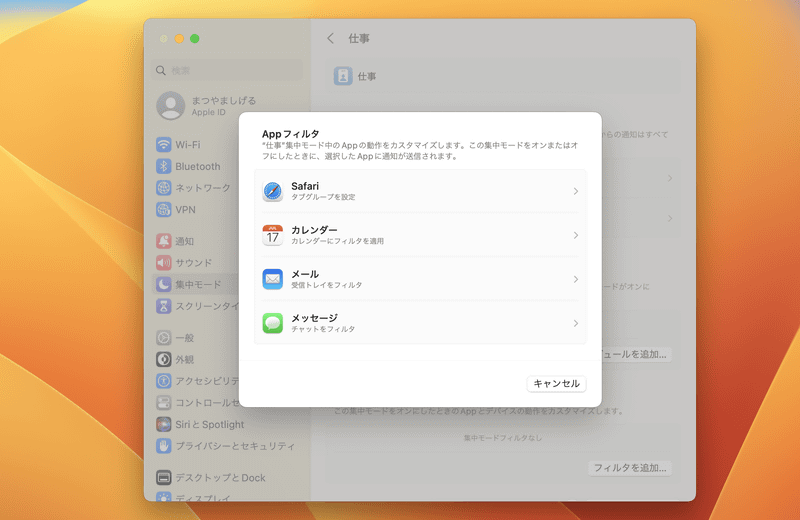Click the サウンド speaker icon
The width and height of the screenshot is (800, 520).
(163, 263)
